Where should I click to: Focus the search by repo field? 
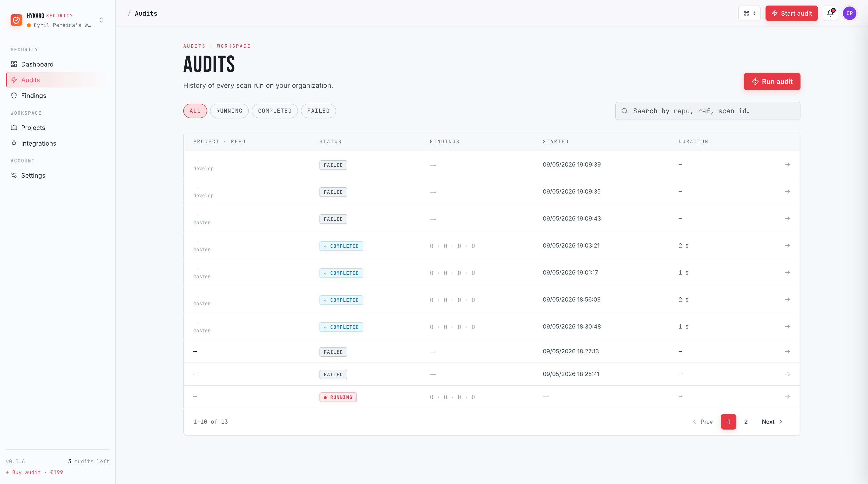point(708,111)
